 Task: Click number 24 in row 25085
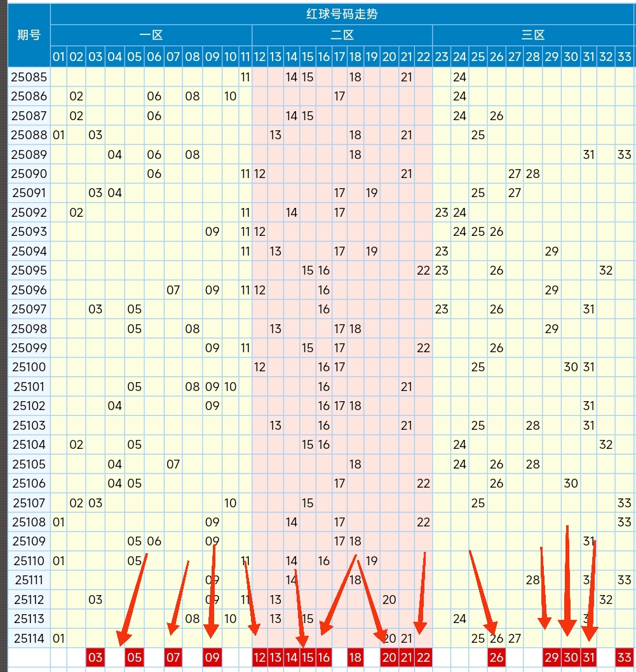[x=459, y=77]
